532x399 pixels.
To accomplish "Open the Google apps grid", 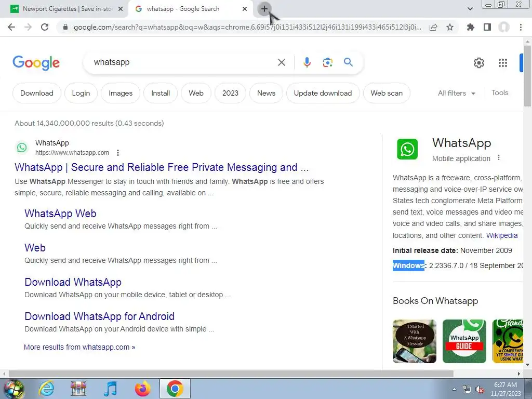I will [x=503, y=63].
